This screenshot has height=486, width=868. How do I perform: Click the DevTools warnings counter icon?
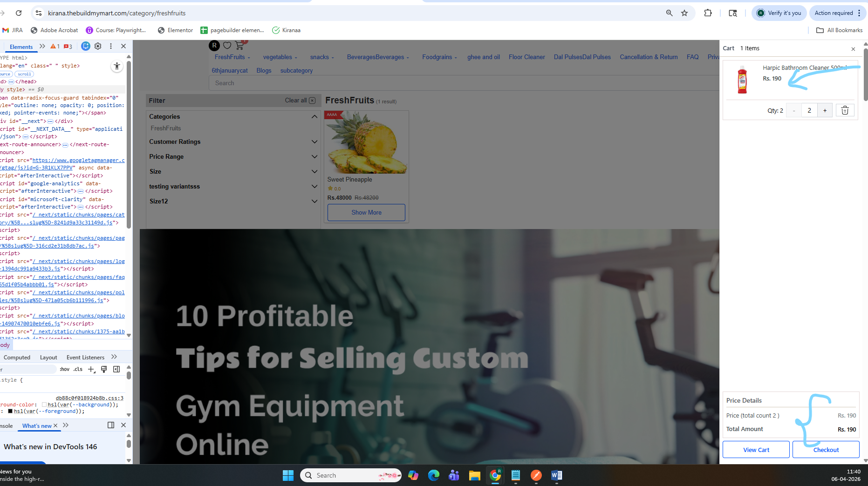55,47
